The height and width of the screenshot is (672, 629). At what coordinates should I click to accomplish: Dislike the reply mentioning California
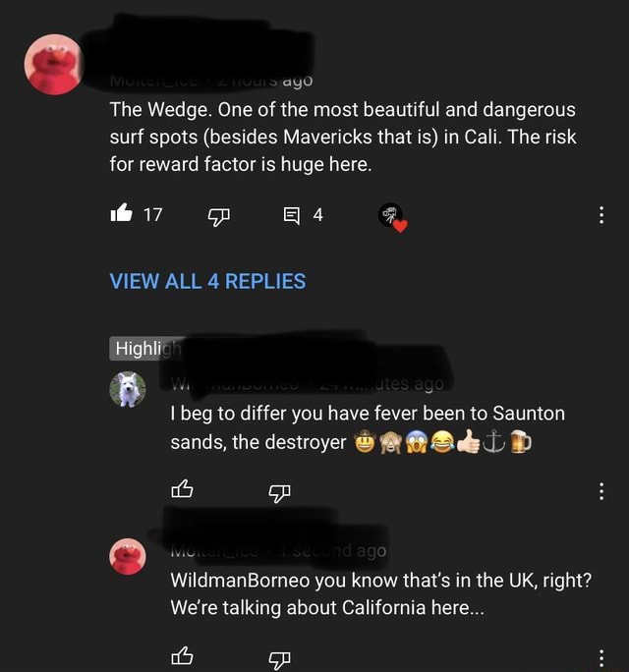[279, 660]
